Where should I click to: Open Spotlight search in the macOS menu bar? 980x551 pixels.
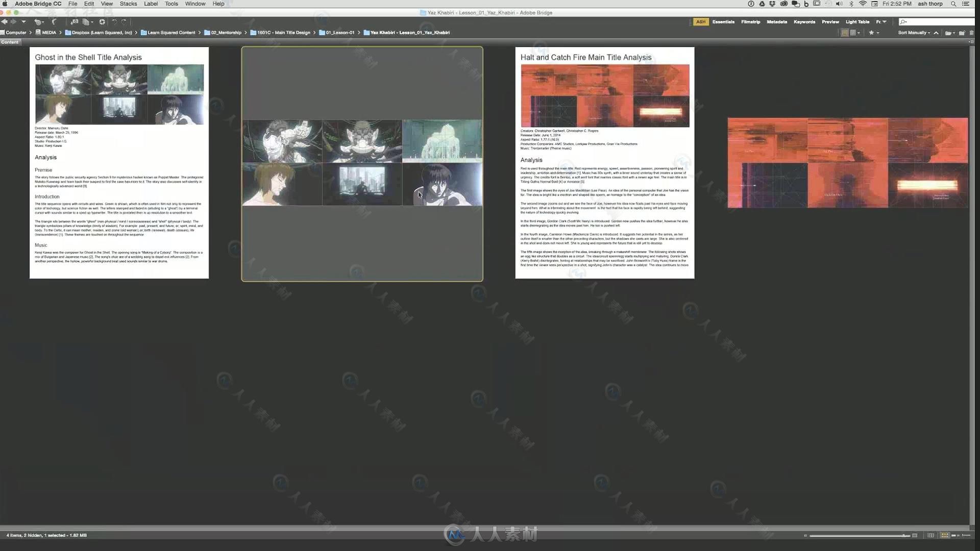[953, 4]
